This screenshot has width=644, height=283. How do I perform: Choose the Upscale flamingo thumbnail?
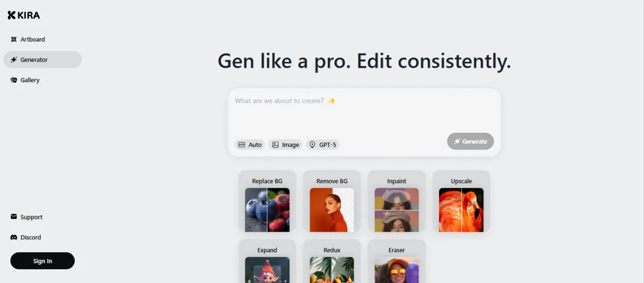coord(461,210)
